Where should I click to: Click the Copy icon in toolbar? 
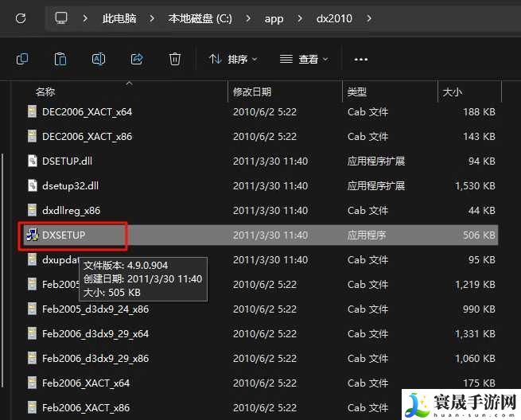pos(22,59)
